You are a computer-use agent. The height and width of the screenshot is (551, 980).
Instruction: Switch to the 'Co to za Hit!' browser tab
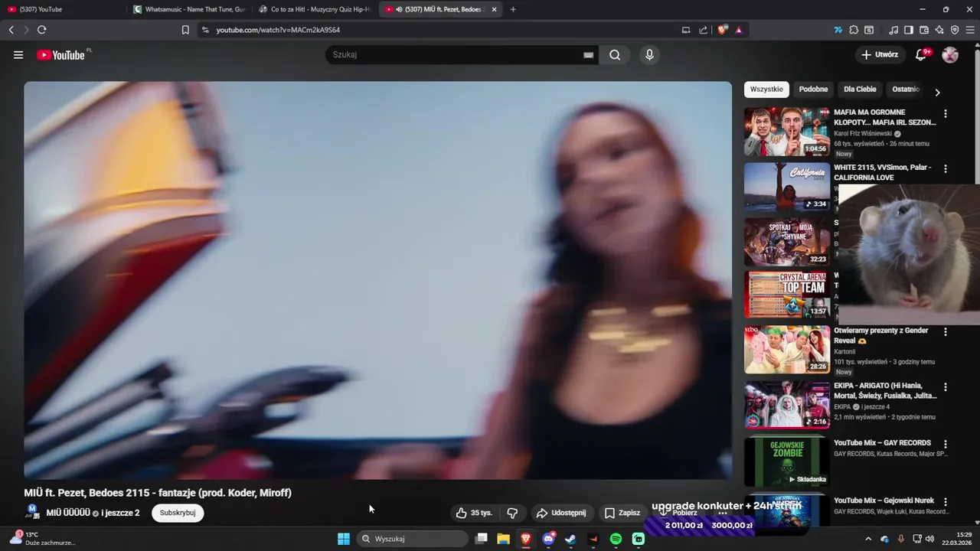coord(315,9)
